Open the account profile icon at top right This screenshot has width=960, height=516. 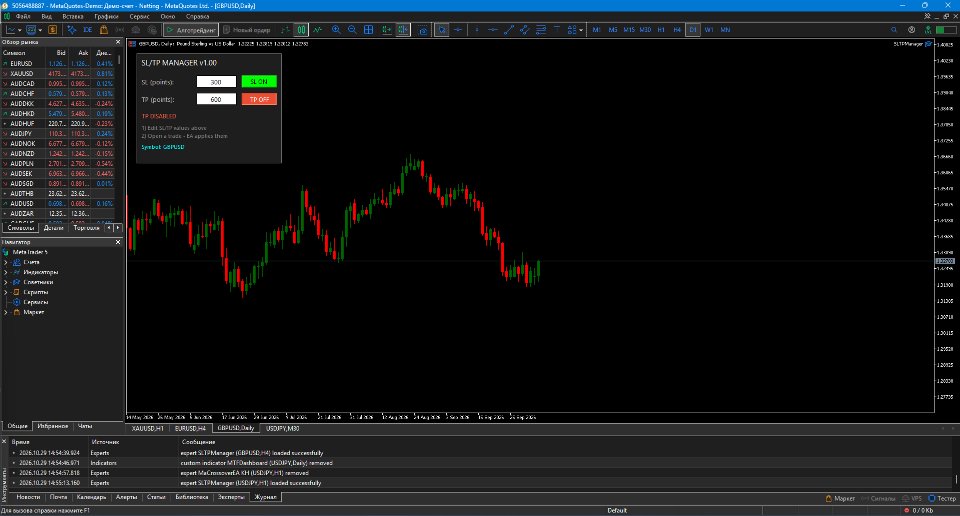(912, 29)
